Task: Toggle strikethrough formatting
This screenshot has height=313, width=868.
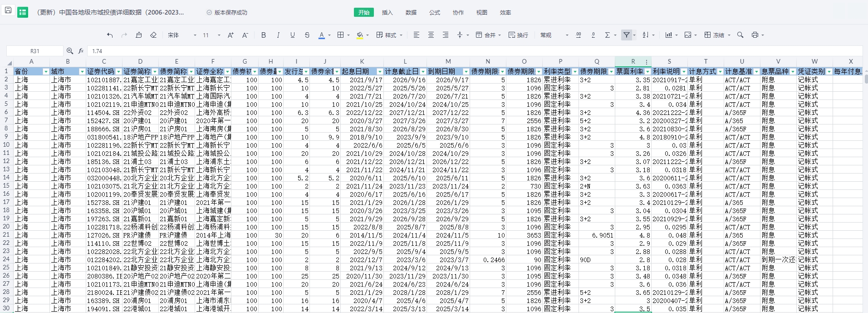Action: point(307,35)
